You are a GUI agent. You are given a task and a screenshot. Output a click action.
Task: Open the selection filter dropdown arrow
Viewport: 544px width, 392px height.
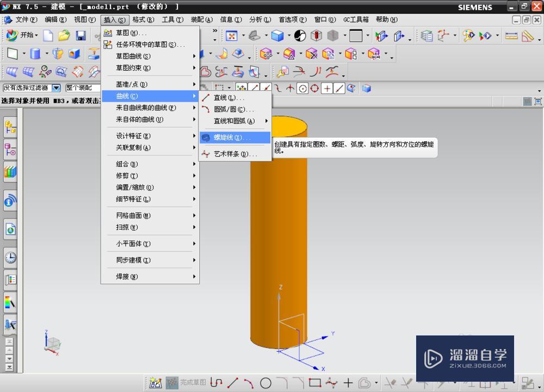click(x=56, y=88)
